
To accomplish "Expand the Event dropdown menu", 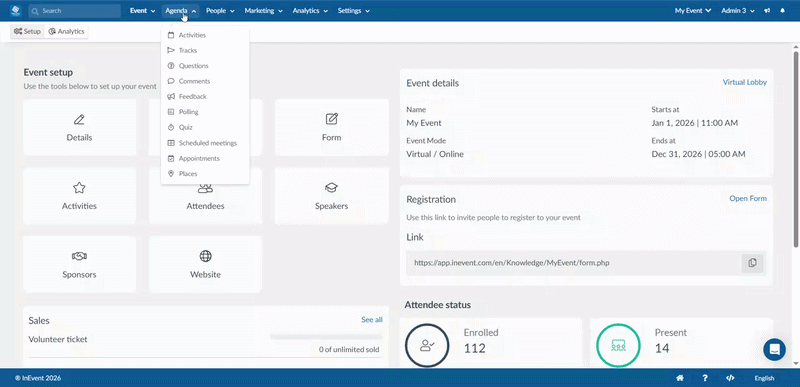I will click(142, 11).
